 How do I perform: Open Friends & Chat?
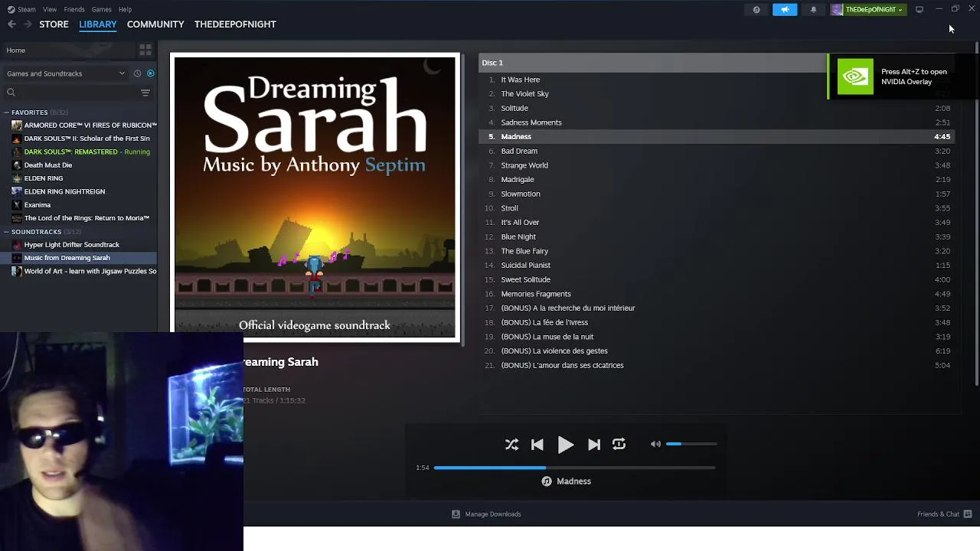[944, 514]
